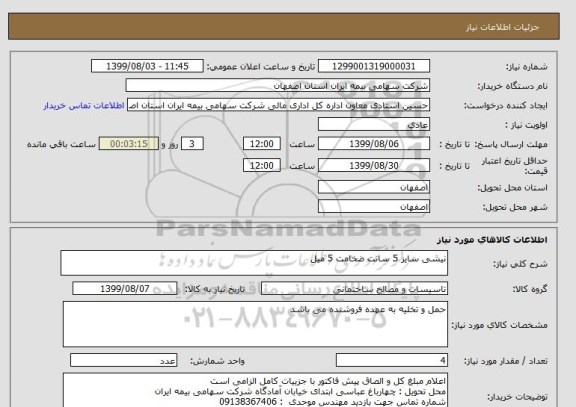Image resolution: width=576 pixels, height=407 pixels.
Task: Click the label نام دستگاه خریدار
Action: pyautogui.click(x=512, y=86)
